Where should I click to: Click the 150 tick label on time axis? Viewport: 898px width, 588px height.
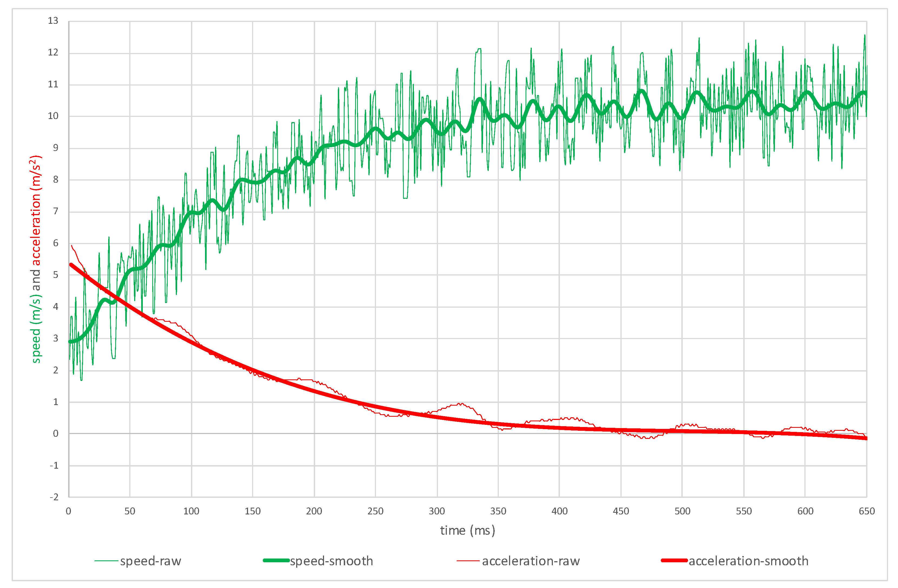[252, 511]
